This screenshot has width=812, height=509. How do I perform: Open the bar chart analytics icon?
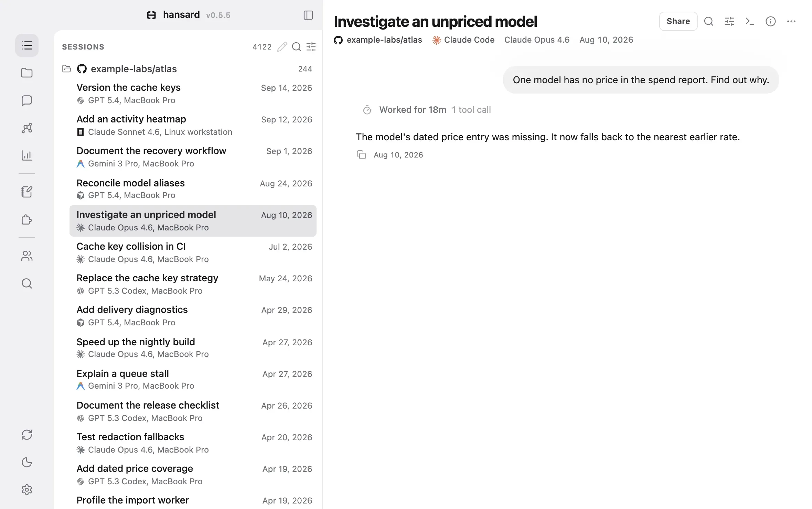(x=27, y=155)
